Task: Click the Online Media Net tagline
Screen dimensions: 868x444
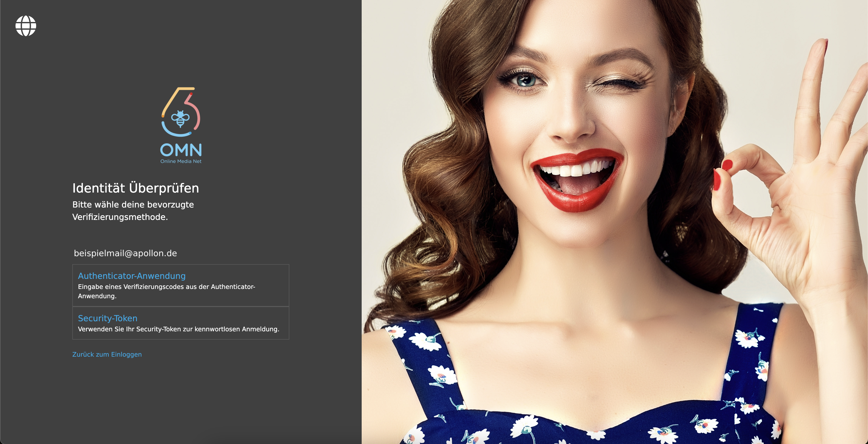Action: tap(181, 162)
